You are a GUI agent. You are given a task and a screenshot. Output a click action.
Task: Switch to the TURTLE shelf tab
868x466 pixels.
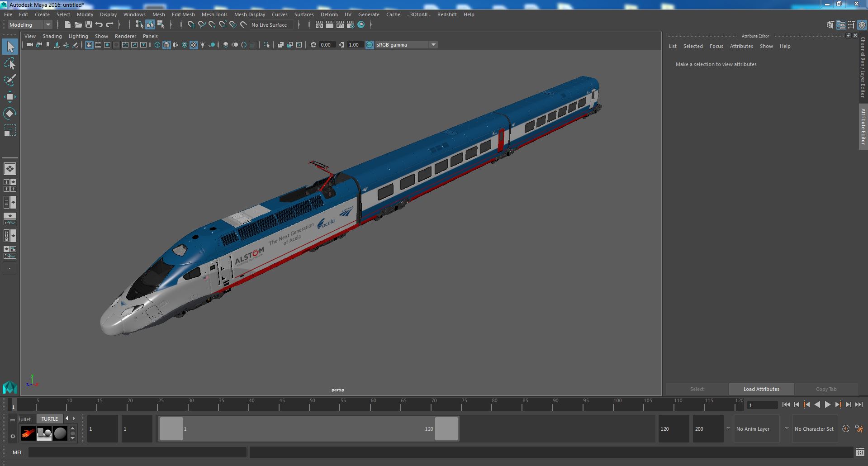click(50, 419)
